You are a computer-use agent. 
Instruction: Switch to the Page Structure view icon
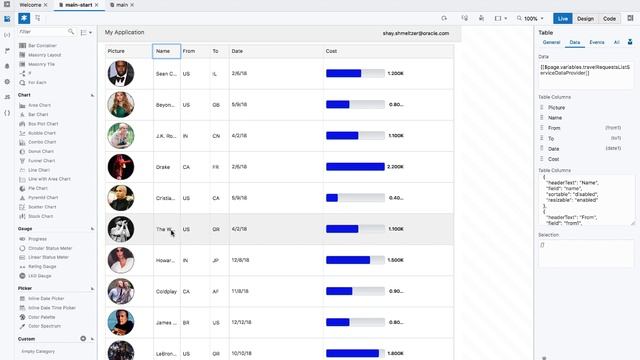pyautogui.click(x=38, y=18)
